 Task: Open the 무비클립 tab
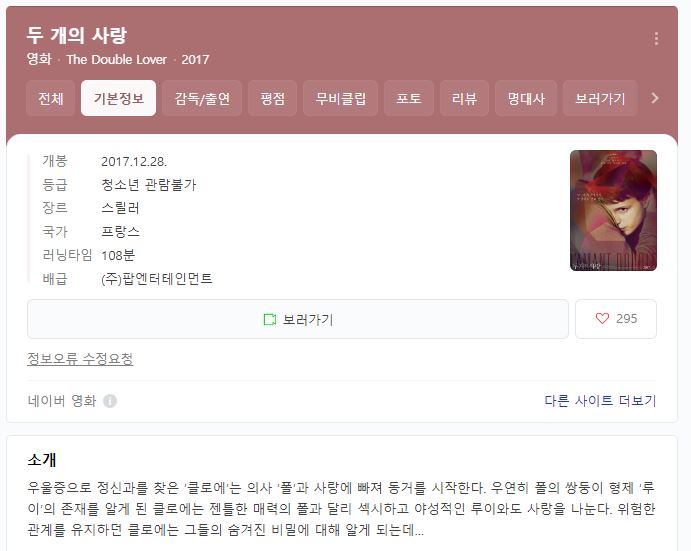click(341, 98)
